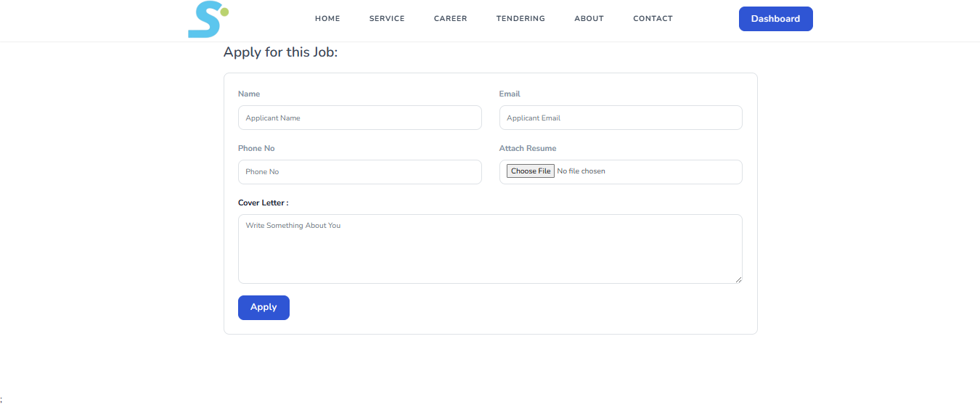Click the "Cover Letter :" label
This screenshot has height=405, width=980.
click(263, 203)
